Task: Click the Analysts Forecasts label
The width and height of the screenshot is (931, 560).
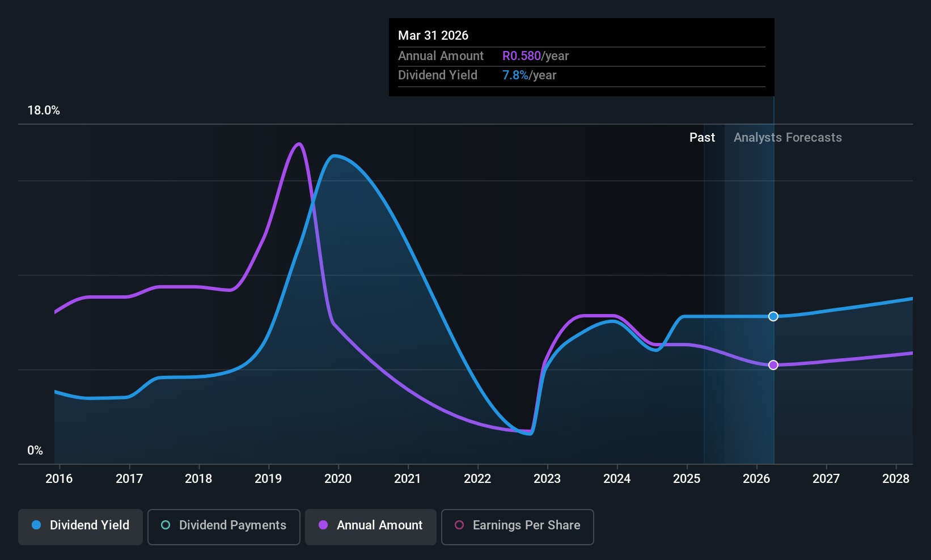Action: click(x=788, y=138)
